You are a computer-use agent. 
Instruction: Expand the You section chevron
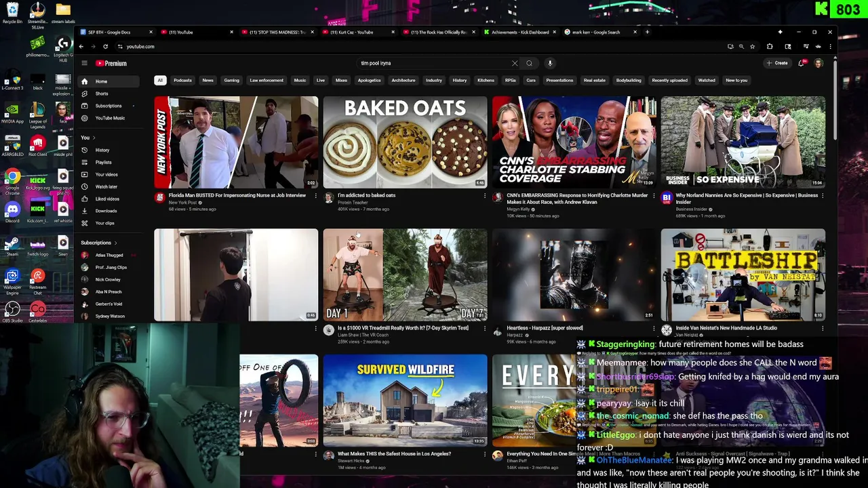(94, 138)
